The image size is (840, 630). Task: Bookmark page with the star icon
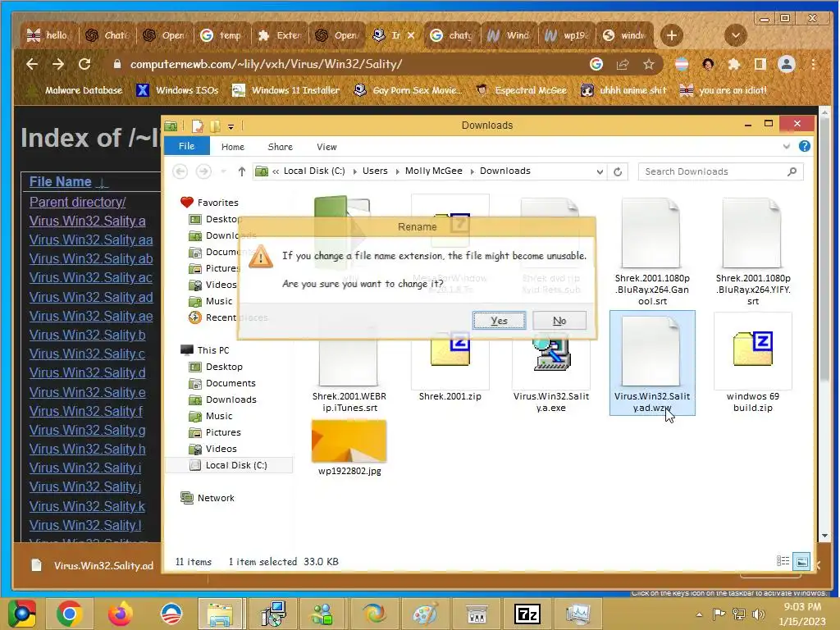coord(649,64)
